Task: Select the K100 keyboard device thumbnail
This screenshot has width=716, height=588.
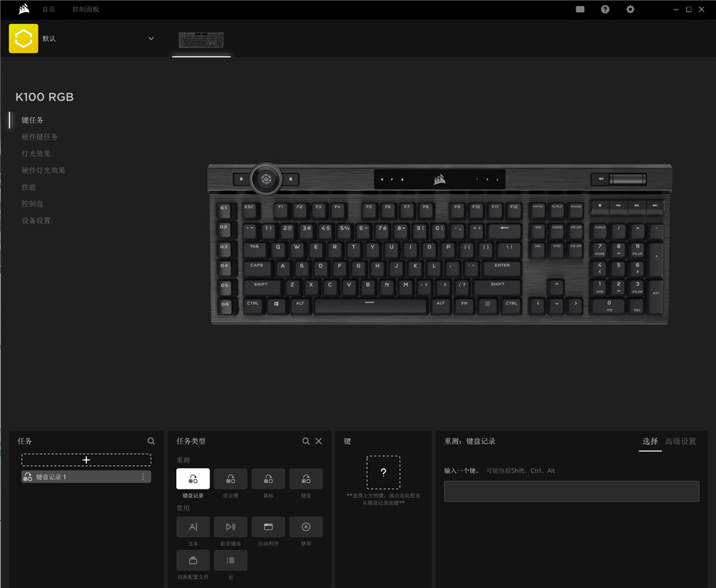Action: [x=201, y=40]
